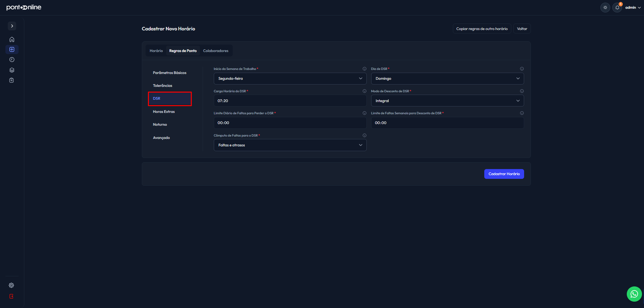Focus Limite Diário de Faltas time field
644x308 pixels.
(x=290, y=123)
